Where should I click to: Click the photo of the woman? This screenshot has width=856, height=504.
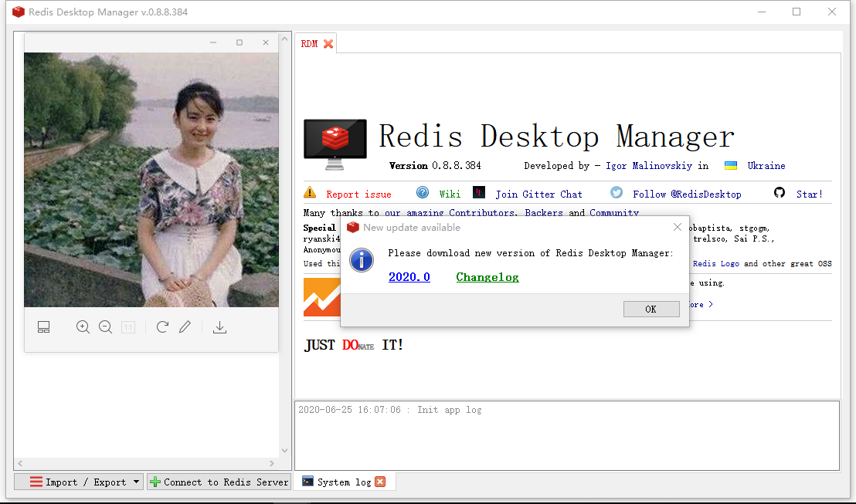(x=151, y=180)
